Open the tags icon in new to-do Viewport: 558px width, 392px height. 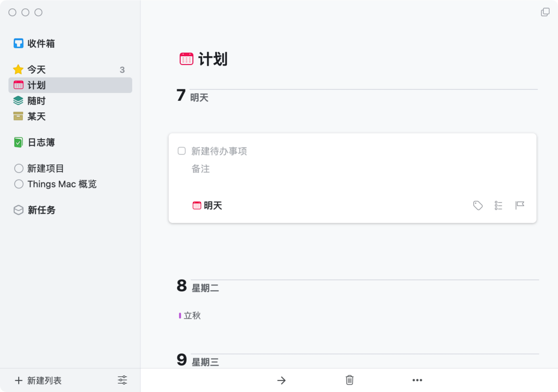point(478,205)
